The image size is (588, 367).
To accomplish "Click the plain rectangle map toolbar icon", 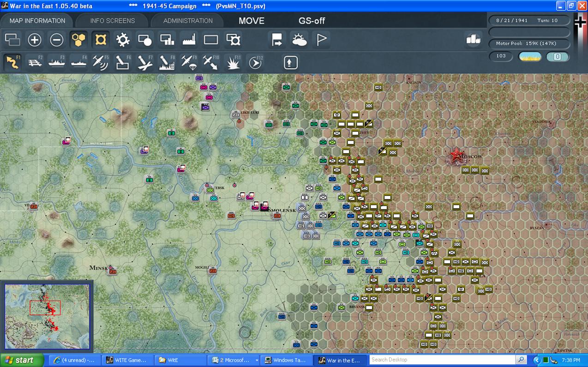I will (211, 40).
